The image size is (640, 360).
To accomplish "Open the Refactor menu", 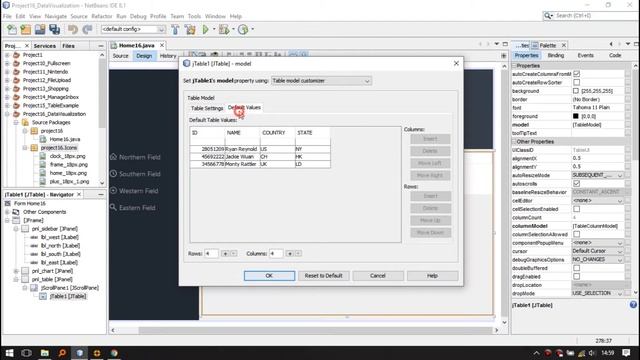I will tap(102, 16).
